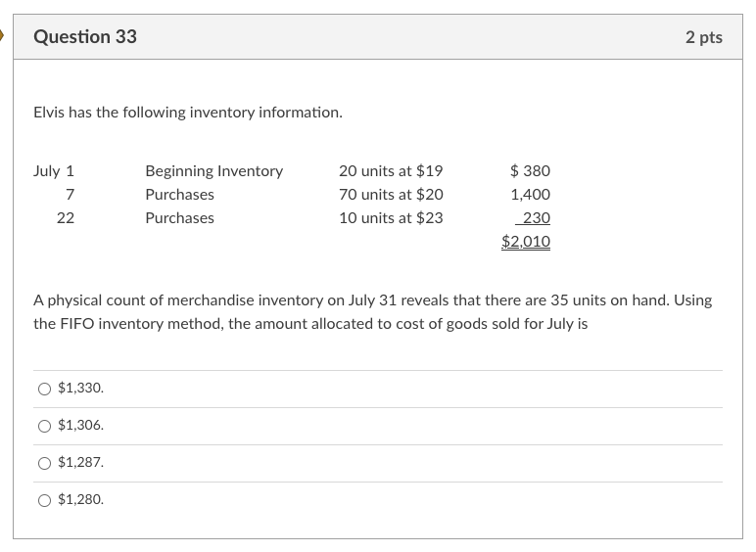756x552 pixels.
Task: Click the physical count question paragraph
Action: click(x=372, y=311)
